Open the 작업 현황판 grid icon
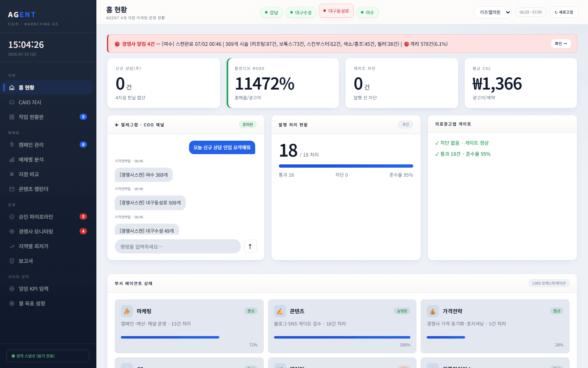This screenshot has height=368, width=588. pyautogui.click(x=12, y=117)
